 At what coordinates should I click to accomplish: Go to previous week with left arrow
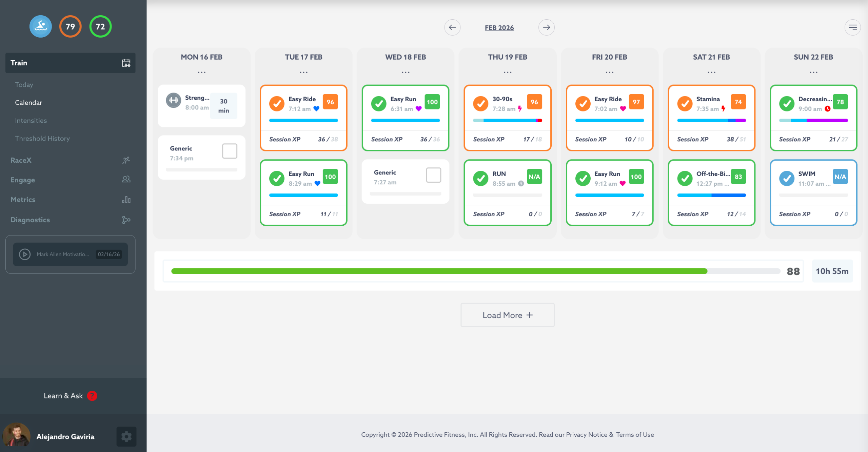pos(452,27)
